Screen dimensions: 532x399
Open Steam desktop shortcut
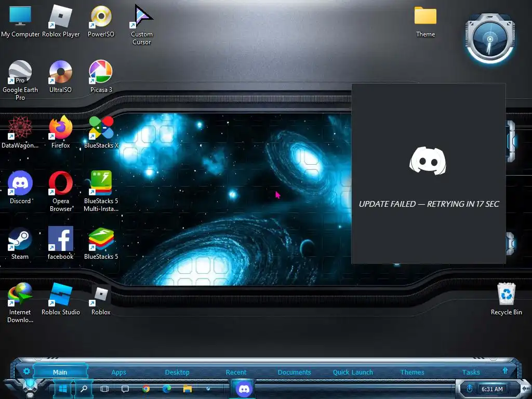[x=20, y=243]
